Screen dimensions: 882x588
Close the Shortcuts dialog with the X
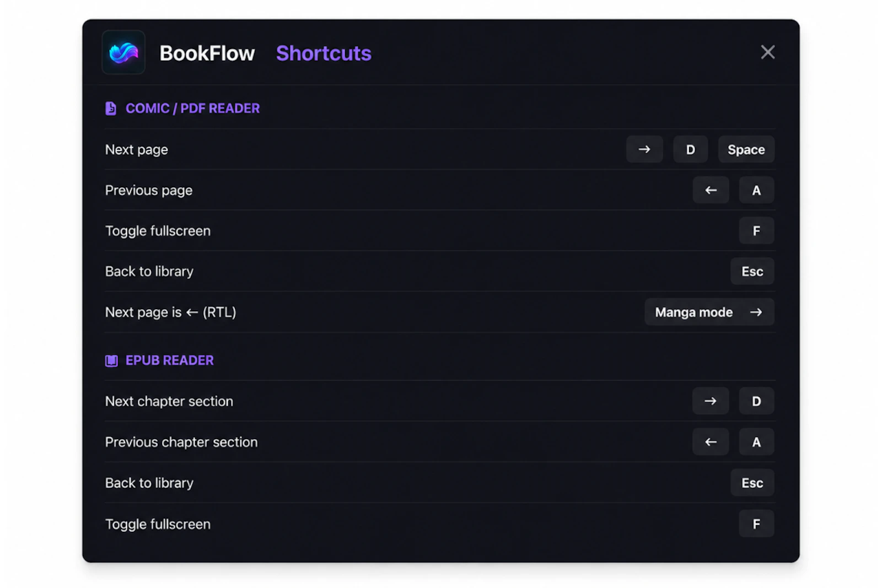[x=767, y=52]
